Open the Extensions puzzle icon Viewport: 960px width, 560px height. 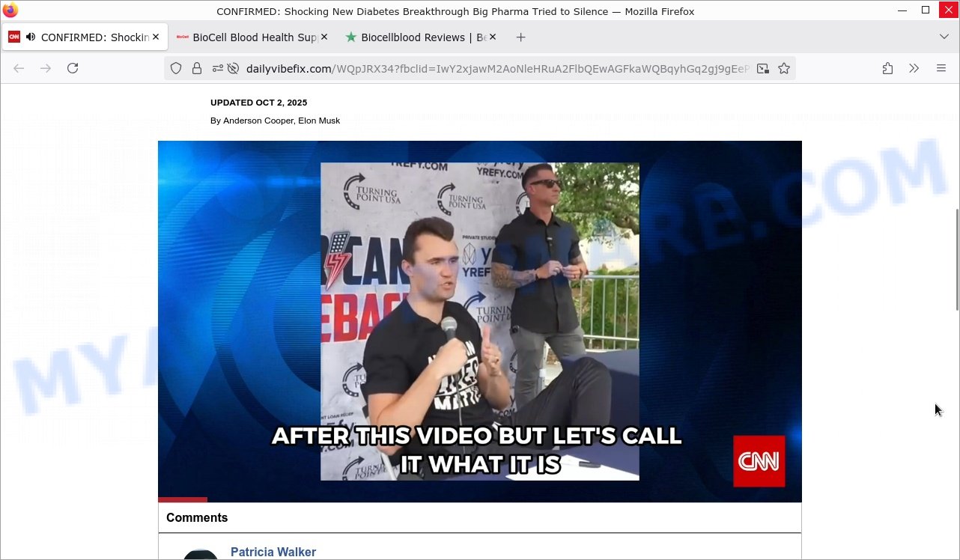887,68
